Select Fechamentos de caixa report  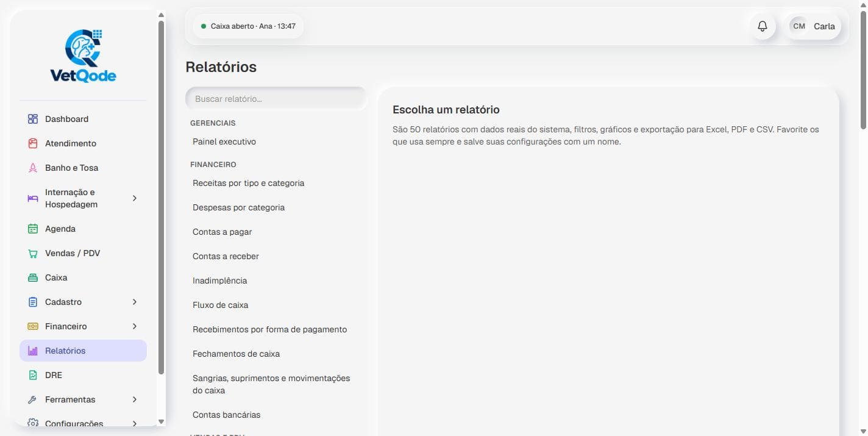click(x=277, y=354)
